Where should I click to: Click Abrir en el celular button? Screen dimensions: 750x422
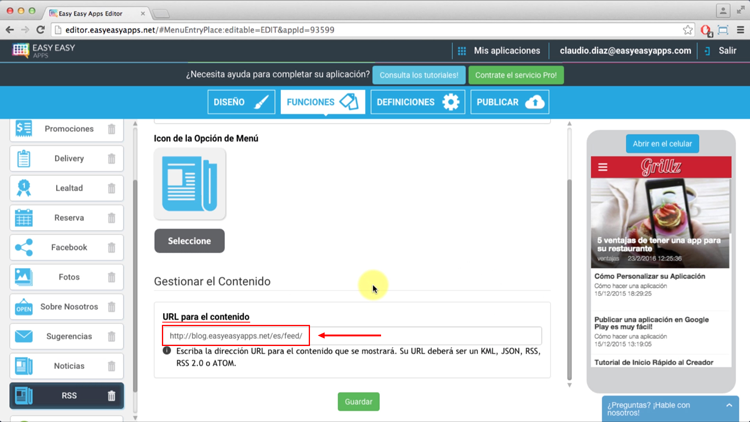(x=662, y=144)
